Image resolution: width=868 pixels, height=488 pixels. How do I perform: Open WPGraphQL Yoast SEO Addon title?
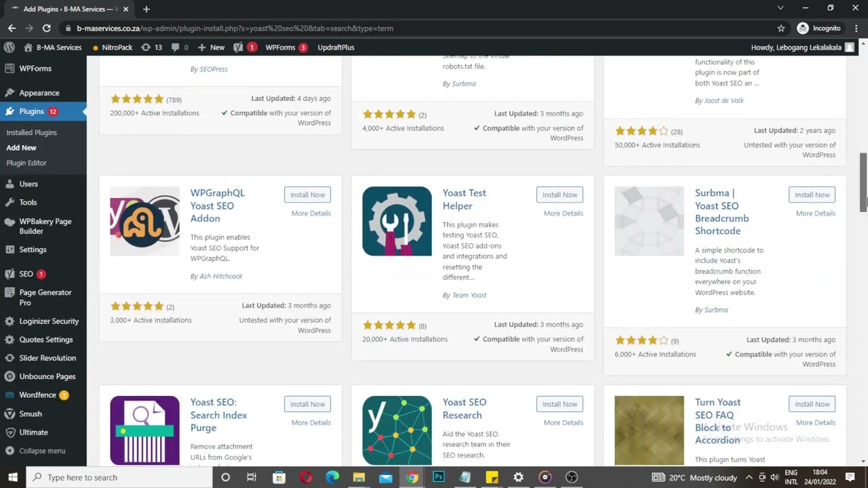(217, 205)
